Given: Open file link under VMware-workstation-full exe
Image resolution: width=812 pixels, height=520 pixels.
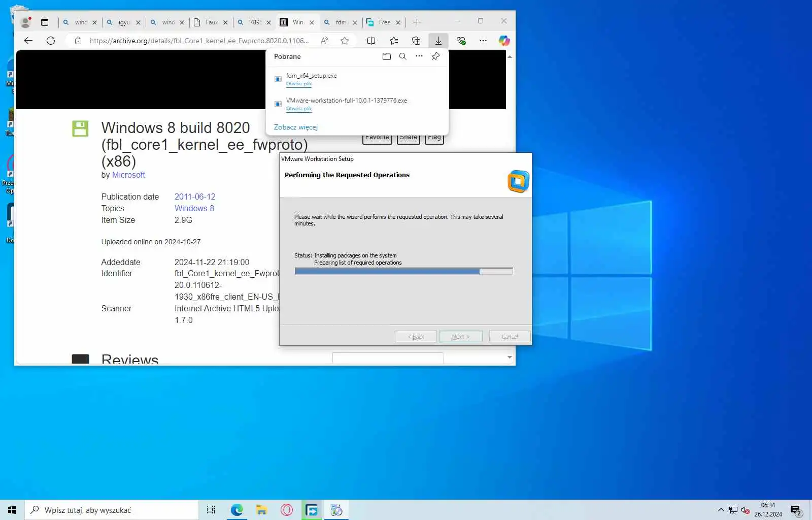Looking at the screenshot, I should click(299, 109).
